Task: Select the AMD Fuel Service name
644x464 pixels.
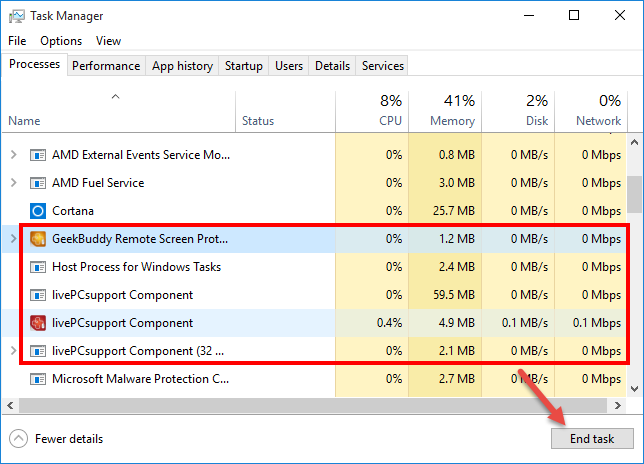Action: click(98, 183)
